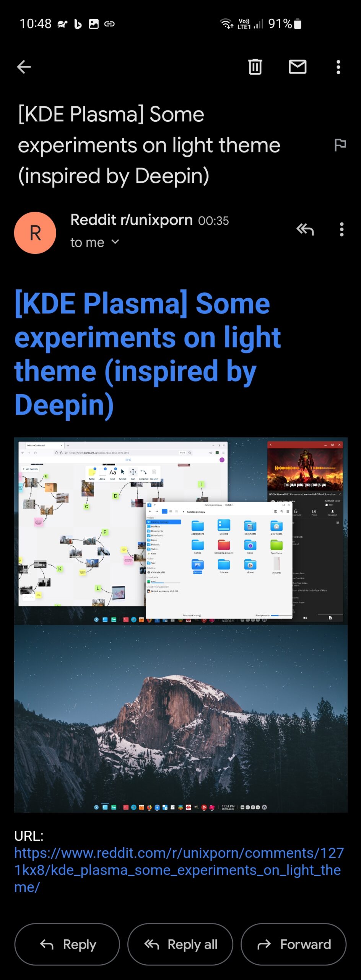Tap the sender name Reddit r/unixporn
Image resolution: width=361 pixels, height=980 pixels.
tap(132, 220)
